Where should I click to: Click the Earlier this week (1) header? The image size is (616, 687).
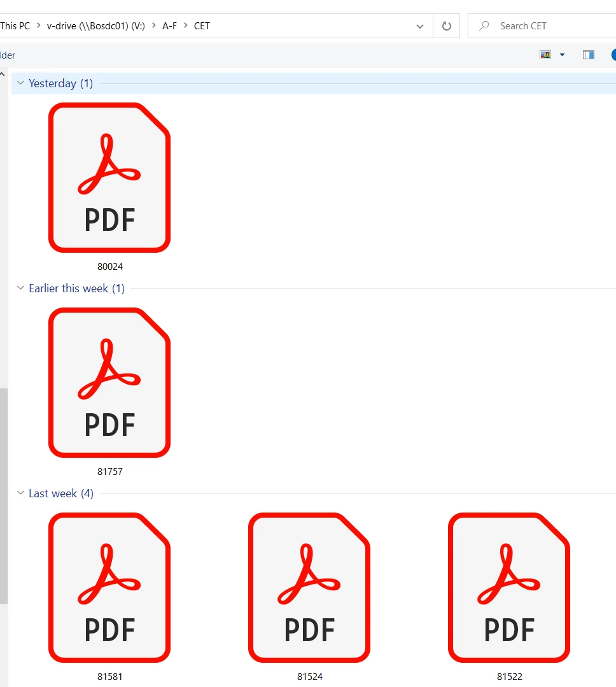[76, 288]
